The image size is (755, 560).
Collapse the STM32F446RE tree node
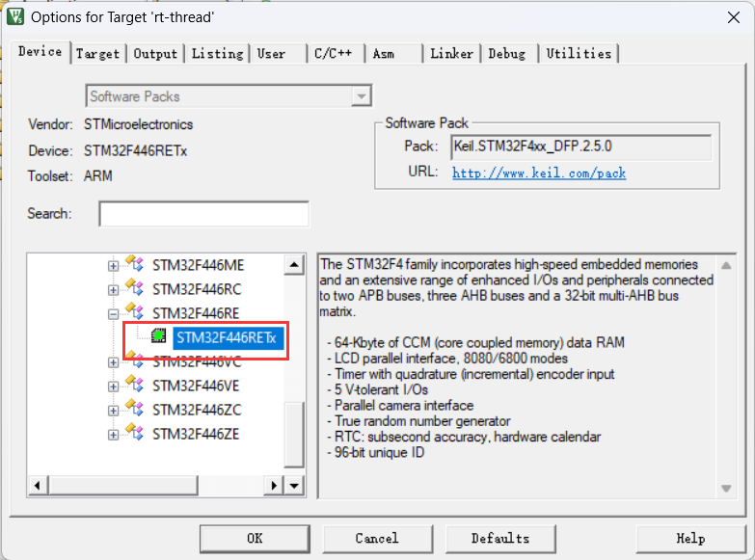pyautogui.click(x=113, y=314)
